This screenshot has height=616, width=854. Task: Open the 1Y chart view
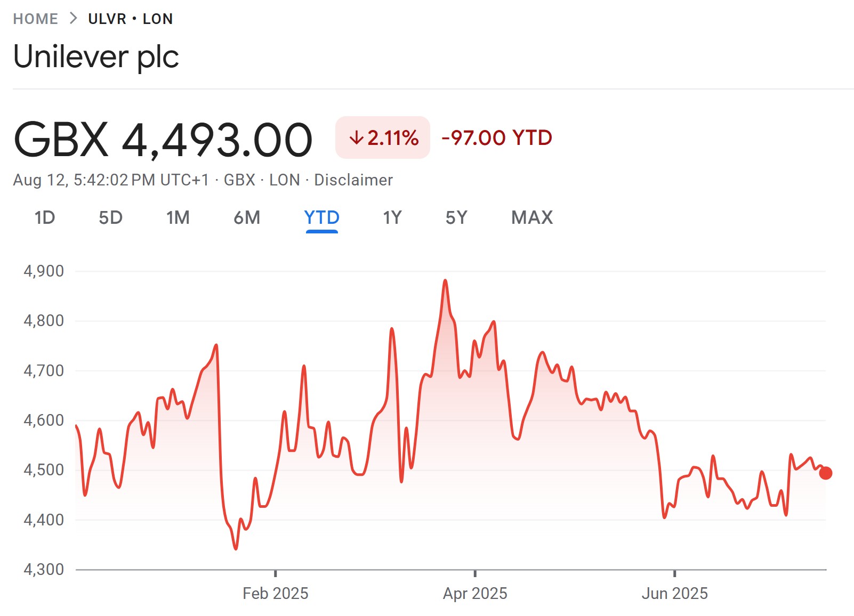391,217
